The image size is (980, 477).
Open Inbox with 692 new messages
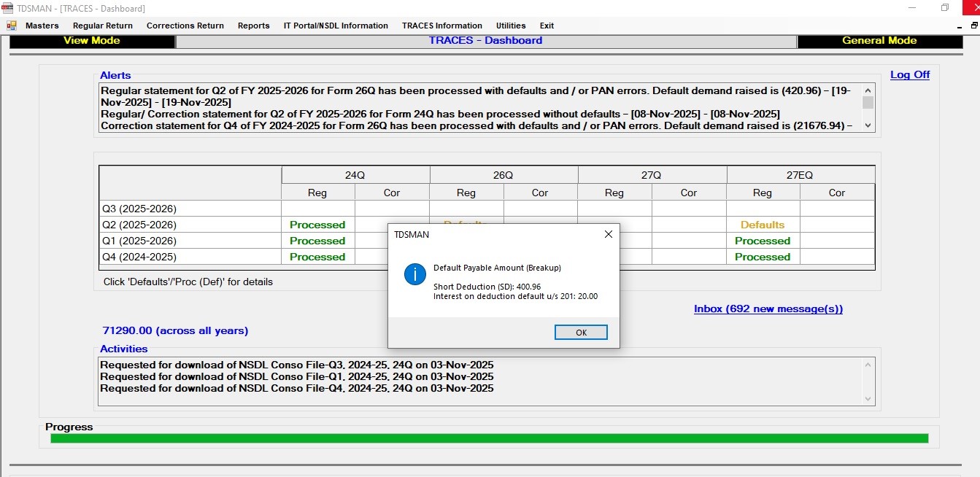(x=768, y=309)
